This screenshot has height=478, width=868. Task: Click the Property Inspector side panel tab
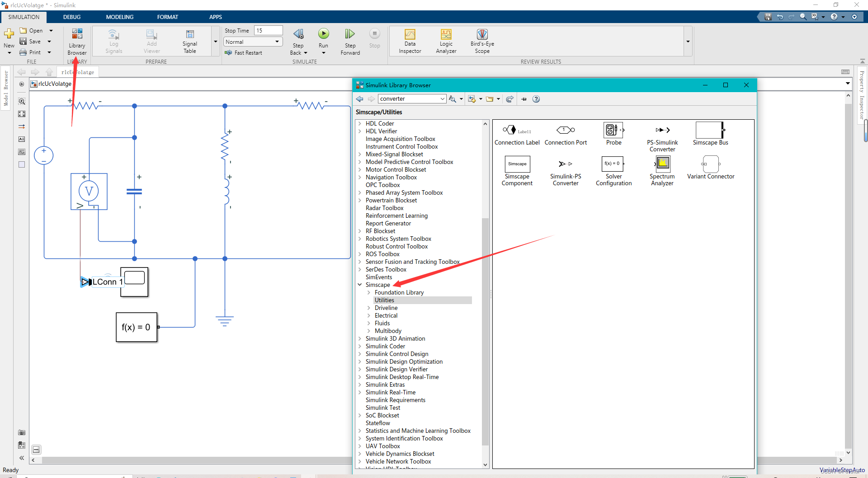tap(862, 95)
